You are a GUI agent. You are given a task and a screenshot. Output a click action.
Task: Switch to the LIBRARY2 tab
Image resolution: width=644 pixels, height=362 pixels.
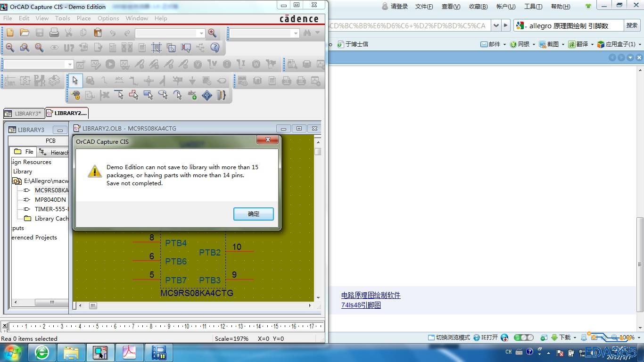66,113
